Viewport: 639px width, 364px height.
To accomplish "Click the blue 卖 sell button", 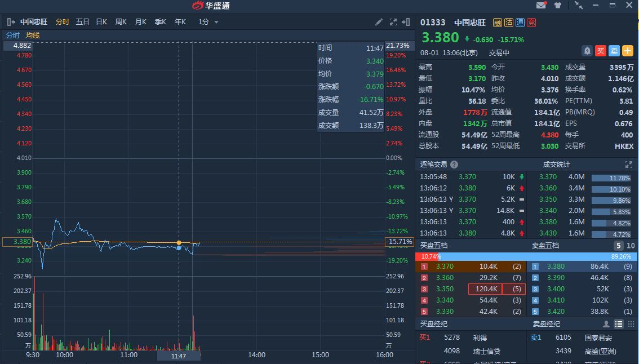I will click(614, 51).
